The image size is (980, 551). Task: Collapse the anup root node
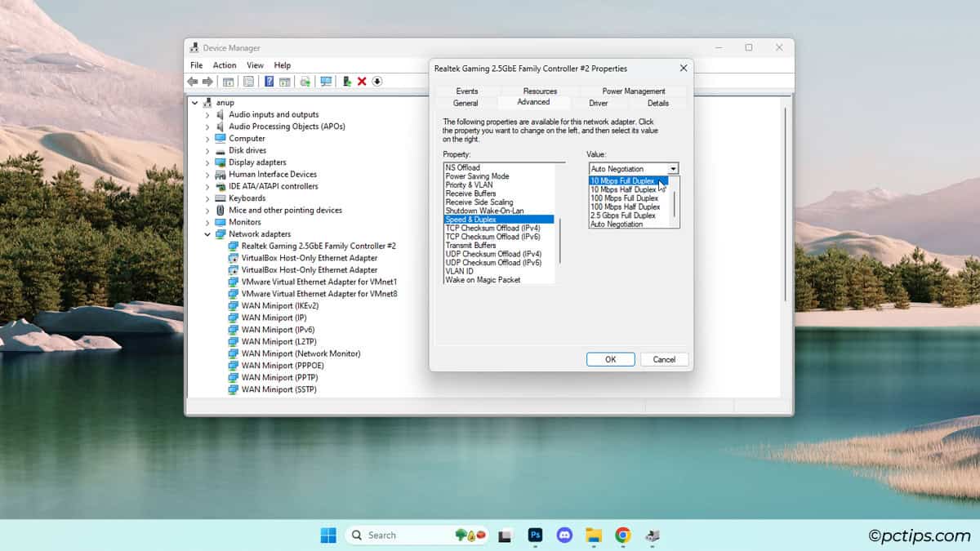click(194, 103)
